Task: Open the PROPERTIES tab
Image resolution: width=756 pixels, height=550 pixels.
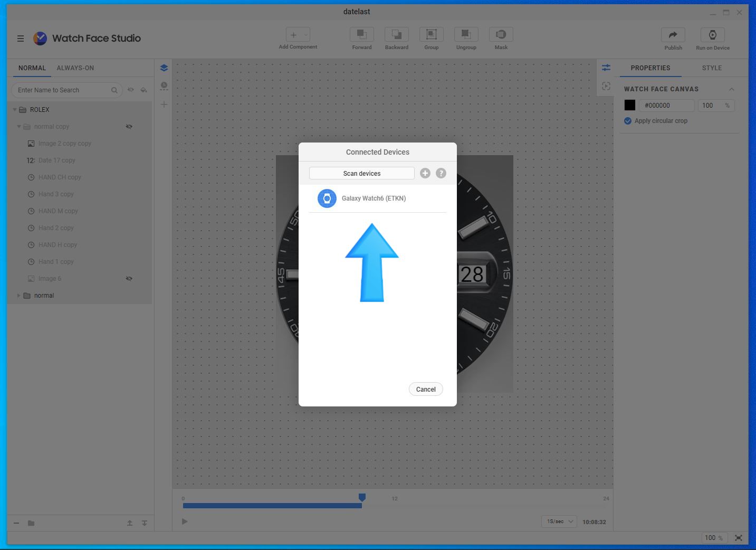Action: [x=650, y=68]
